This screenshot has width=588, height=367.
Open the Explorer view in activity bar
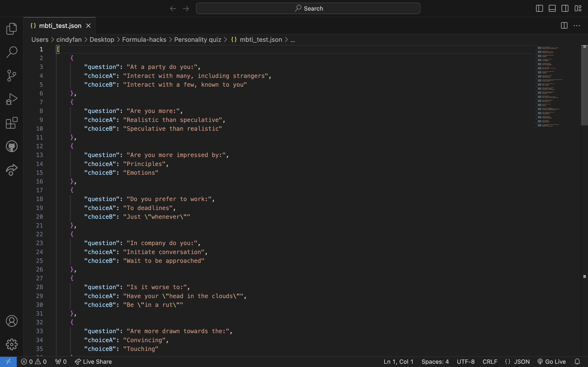[x=11, y=29]
